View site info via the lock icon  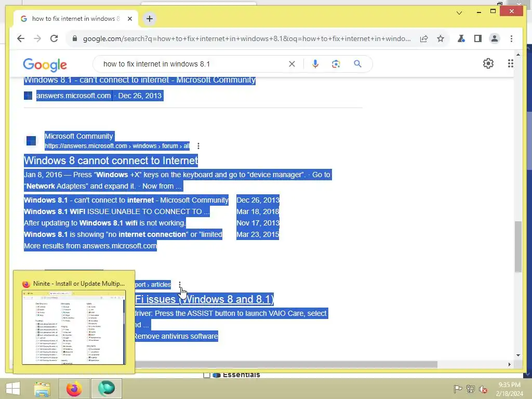point(75,38)
